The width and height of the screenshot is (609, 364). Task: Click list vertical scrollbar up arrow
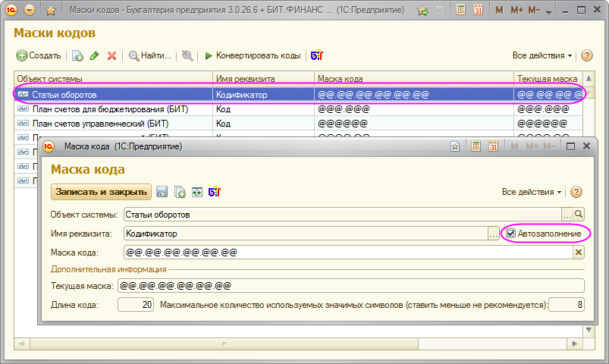pos(589,78)
